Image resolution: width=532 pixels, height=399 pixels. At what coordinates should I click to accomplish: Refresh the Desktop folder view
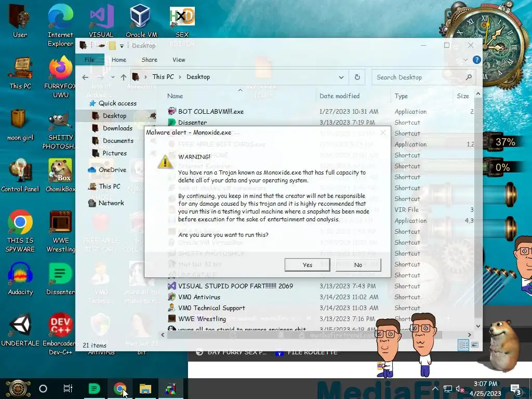coord(357,77)
